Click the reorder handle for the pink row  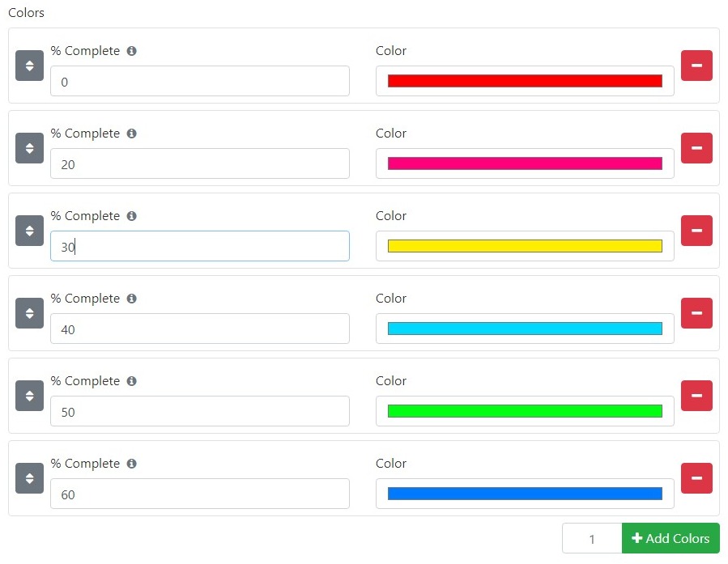coord(29,148)
